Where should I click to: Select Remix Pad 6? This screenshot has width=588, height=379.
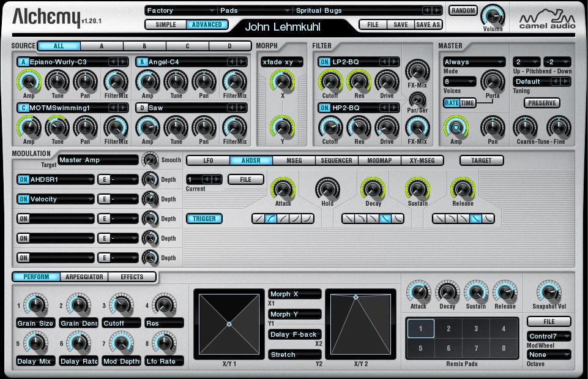[448, 348]
